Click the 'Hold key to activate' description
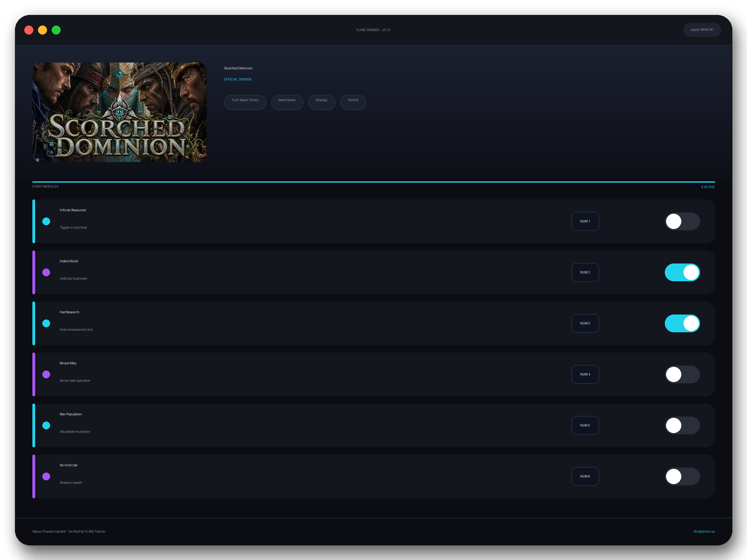The height and width of the screenshot is (560, 747). (x=73, y=278)
